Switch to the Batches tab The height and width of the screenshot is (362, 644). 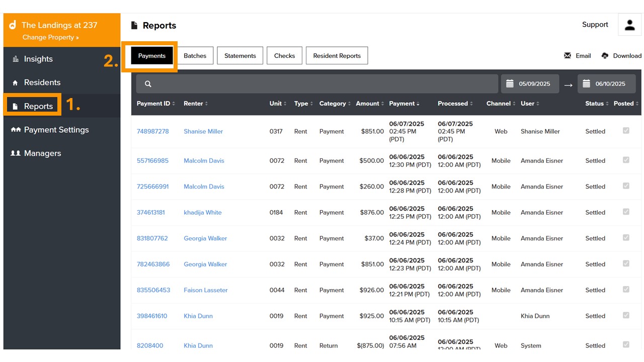click(195, 56)
